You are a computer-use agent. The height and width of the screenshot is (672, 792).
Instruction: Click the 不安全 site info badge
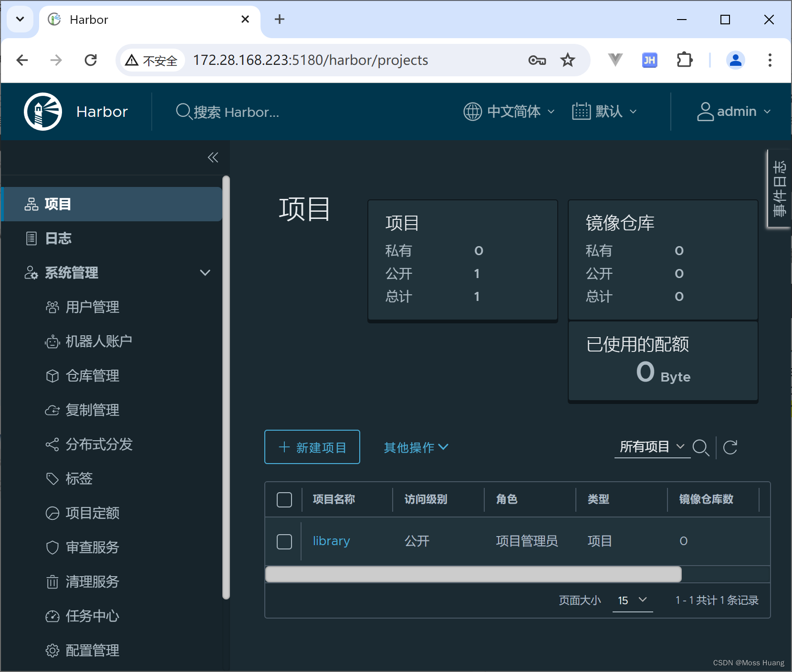tap(152, 61)
